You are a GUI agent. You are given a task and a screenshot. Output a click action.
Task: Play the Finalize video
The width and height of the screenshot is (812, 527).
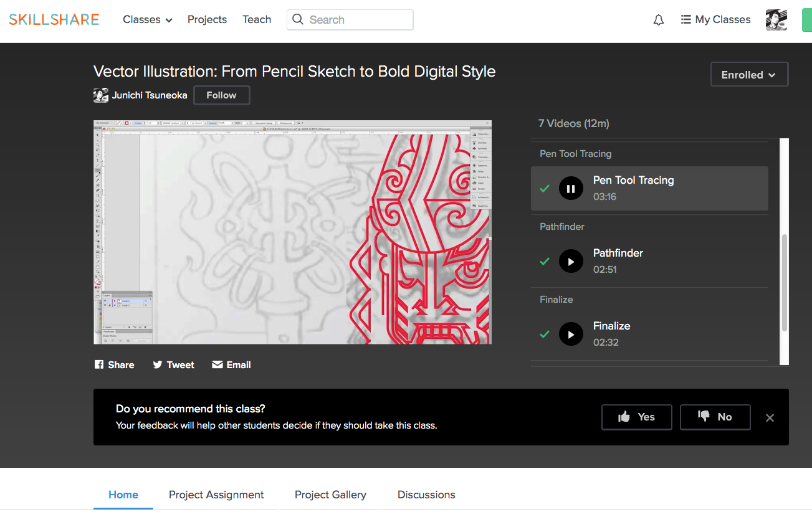571,334
